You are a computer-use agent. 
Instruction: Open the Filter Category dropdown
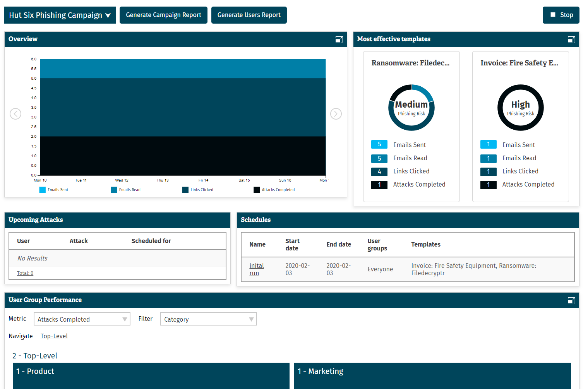[x=208, y=319]
